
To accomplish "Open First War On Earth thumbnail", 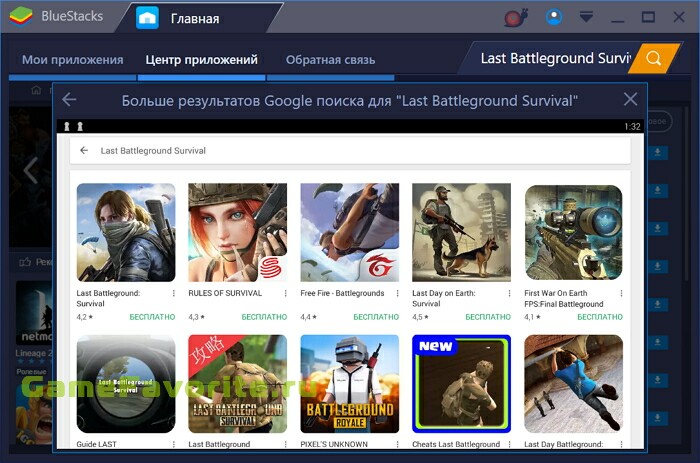I will click(x=573, y=232).
